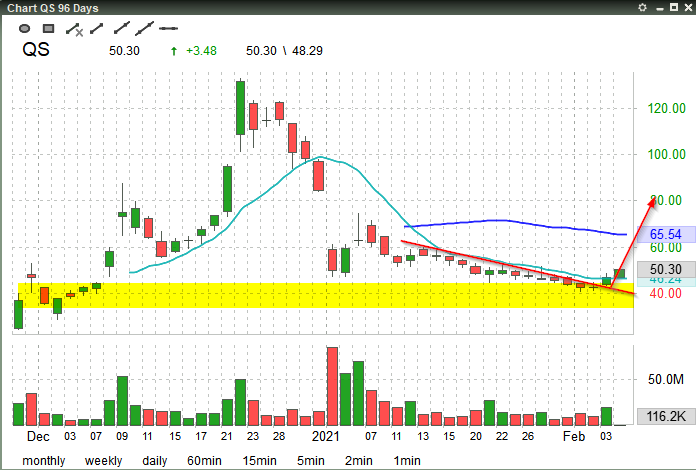Switch chart to 60min timeframe

point(204,461)
